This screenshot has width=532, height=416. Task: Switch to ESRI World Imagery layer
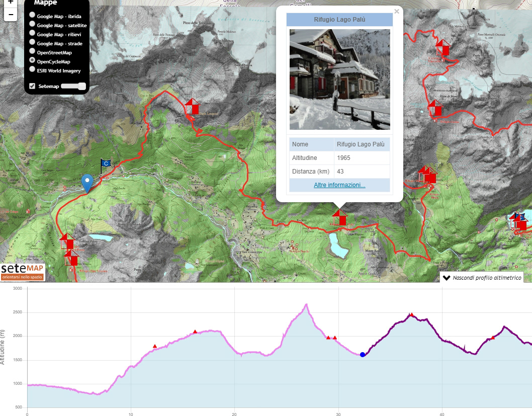tap(33, 70)
